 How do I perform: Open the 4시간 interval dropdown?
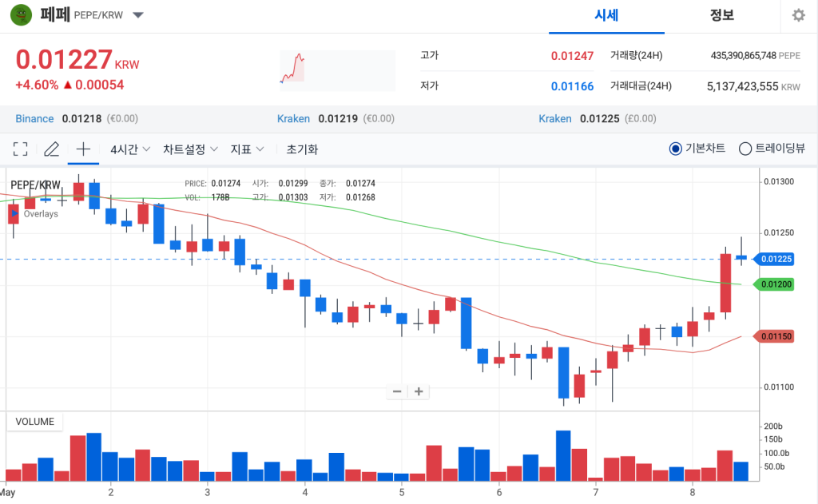tap(130, 149)
